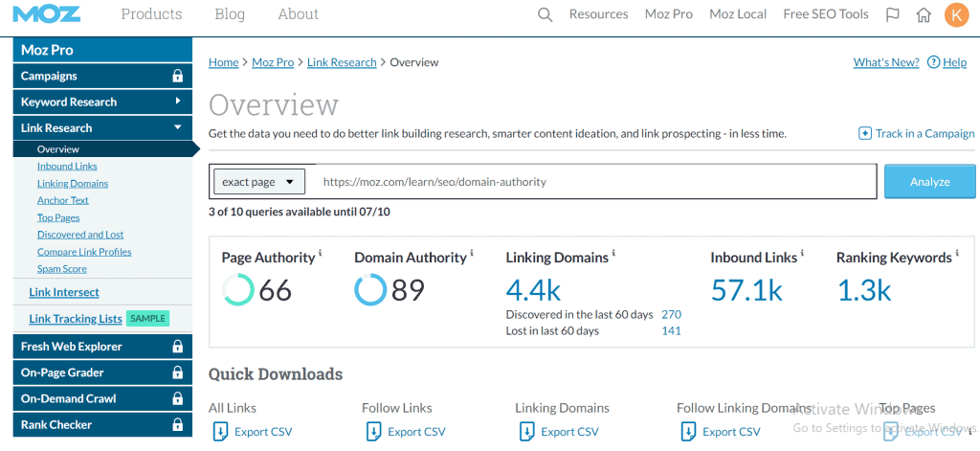Open Free SEO Tools in header
This screenshot has width=980, height=451.
click(x=826, y=13)
